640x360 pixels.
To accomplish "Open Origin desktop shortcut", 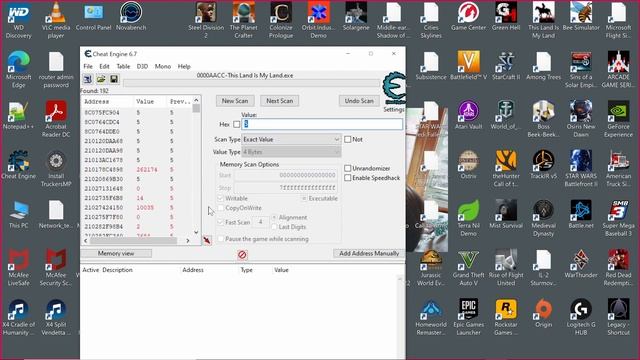I will pos(544,313).
